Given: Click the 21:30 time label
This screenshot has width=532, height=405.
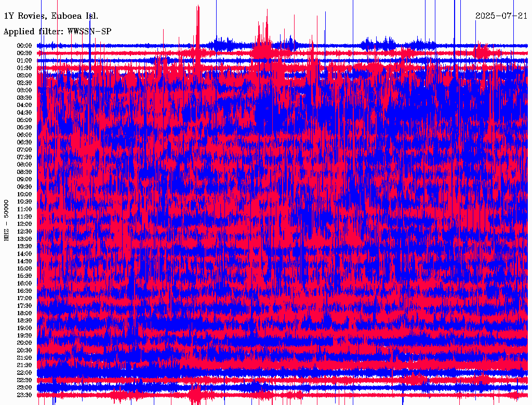Looking at the screenshot, I should pyautogui.click(x=24, y=366).
